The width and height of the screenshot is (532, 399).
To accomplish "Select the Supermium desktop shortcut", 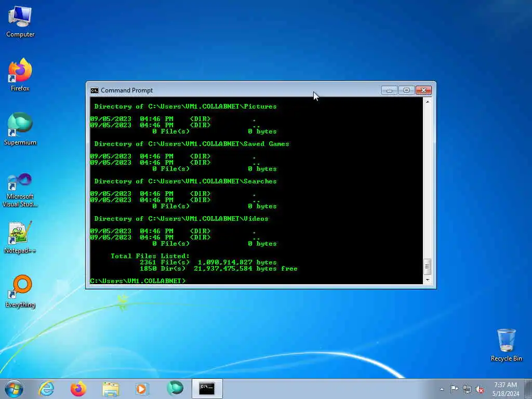I will [x=20, y=129].
